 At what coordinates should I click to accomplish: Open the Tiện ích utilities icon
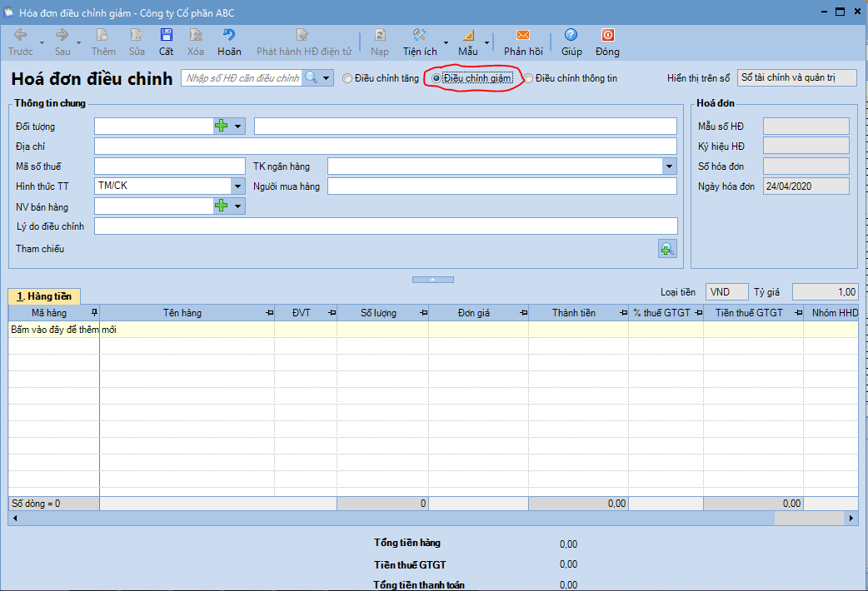pyautogui.click(x=420, y=42)
